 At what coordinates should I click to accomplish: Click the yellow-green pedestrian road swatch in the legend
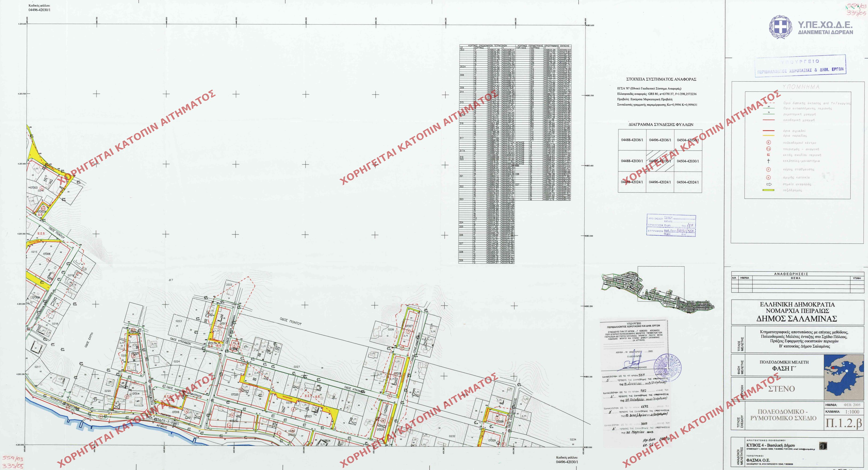click(x=768, y=190)
